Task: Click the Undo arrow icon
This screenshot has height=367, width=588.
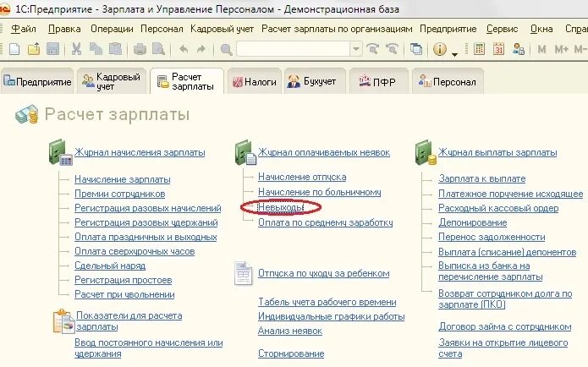Action: point(184,49)
